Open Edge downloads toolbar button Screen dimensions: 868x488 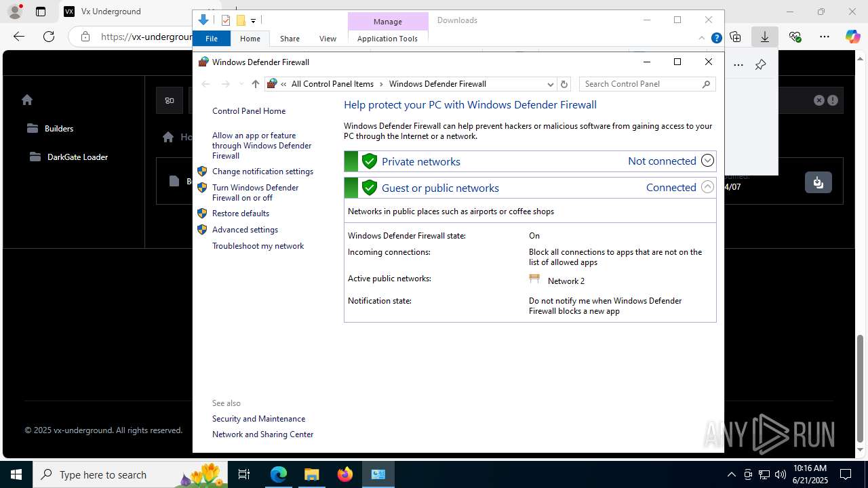point(764,37)
